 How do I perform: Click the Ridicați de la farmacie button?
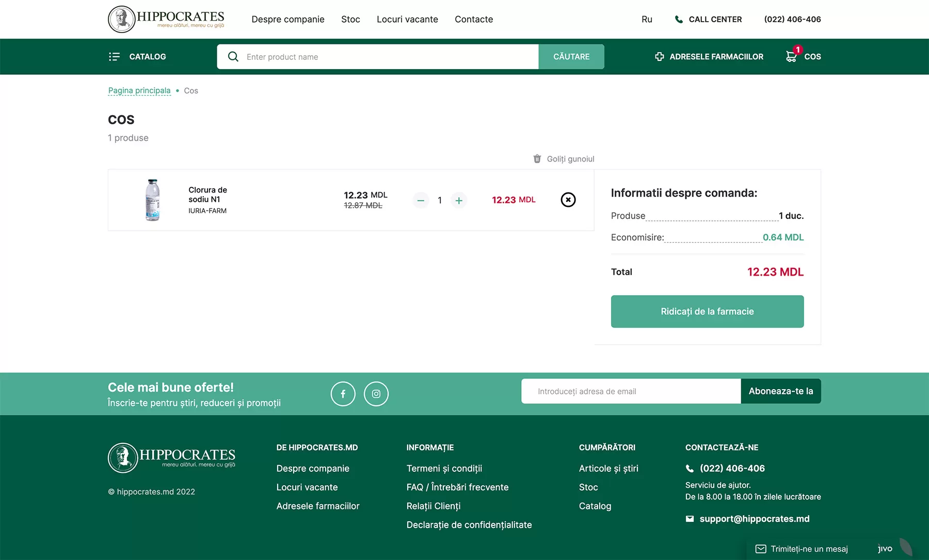(707, 311)
